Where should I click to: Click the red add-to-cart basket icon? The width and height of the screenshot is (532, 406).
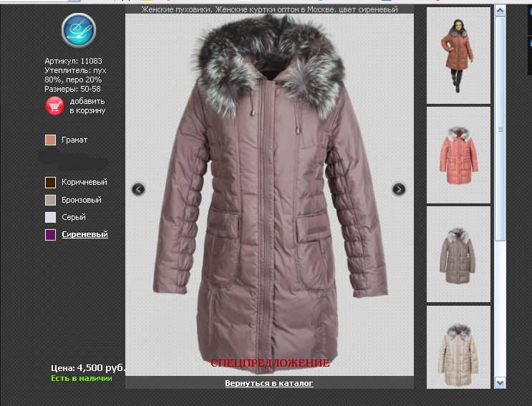point(54,106)
